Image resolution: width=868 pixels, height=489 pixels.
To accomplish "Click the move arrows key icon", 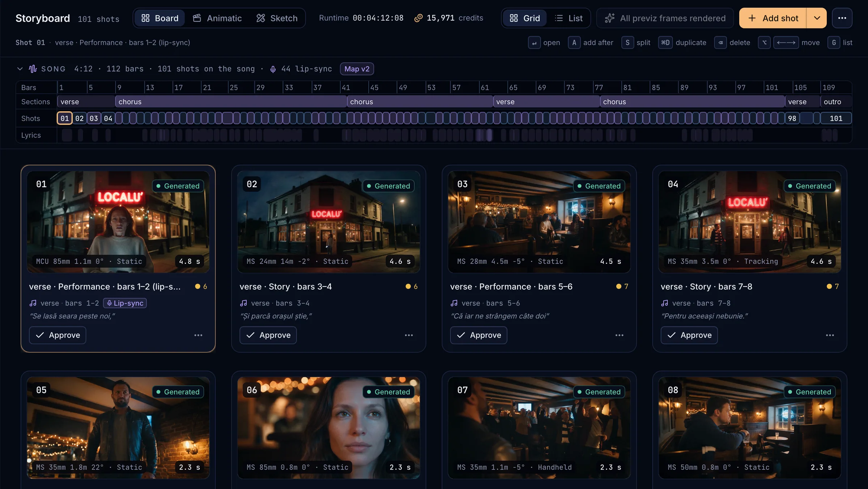I will coord(786,43).
